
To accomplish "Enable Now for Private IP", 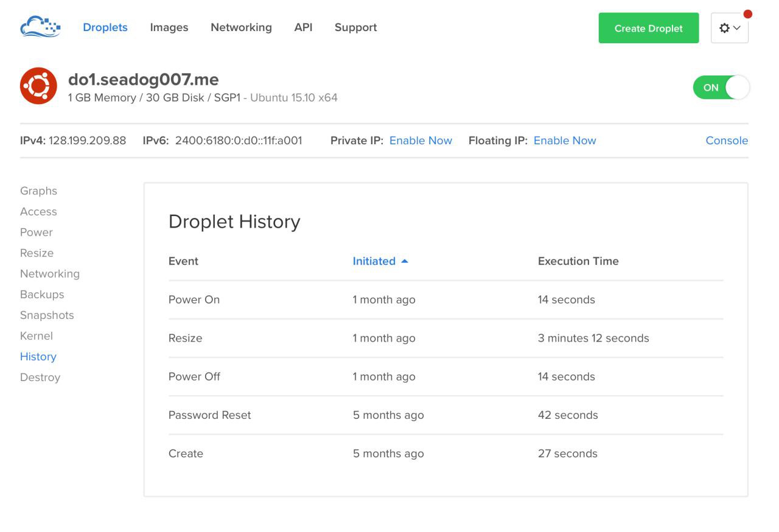I will (421, 141).
